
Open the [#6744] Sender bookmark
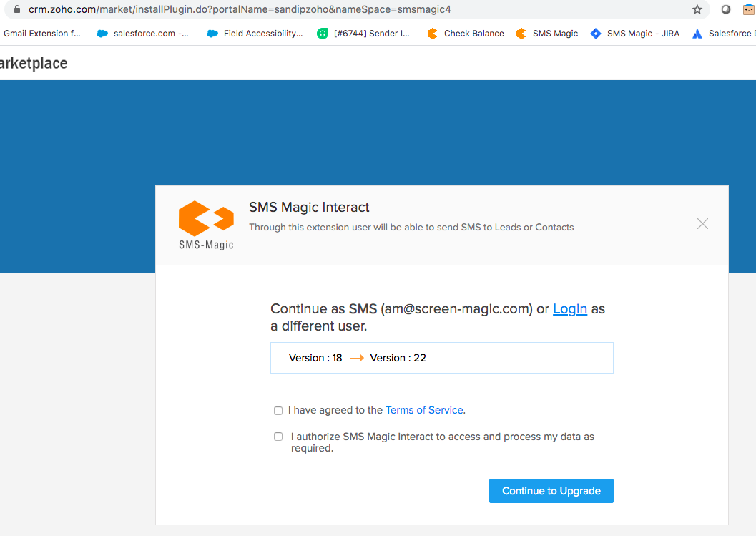point(364,34)
